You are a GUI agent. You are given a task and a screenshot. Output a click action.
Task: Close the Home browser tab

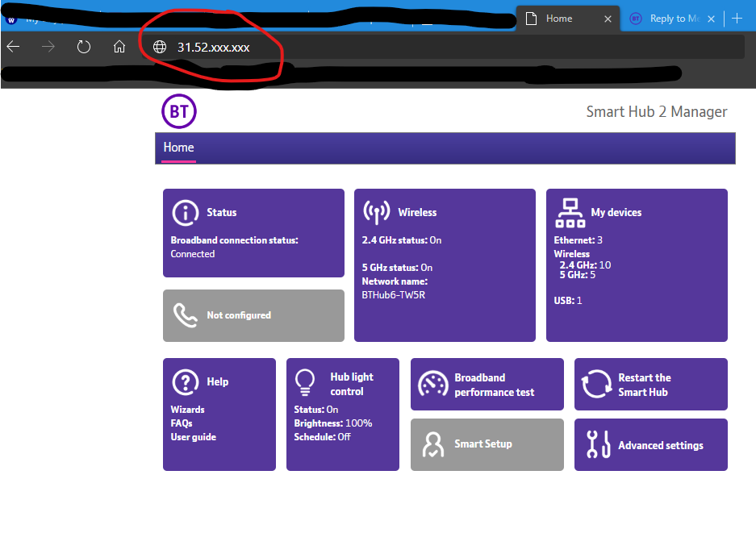click(608, 19)
